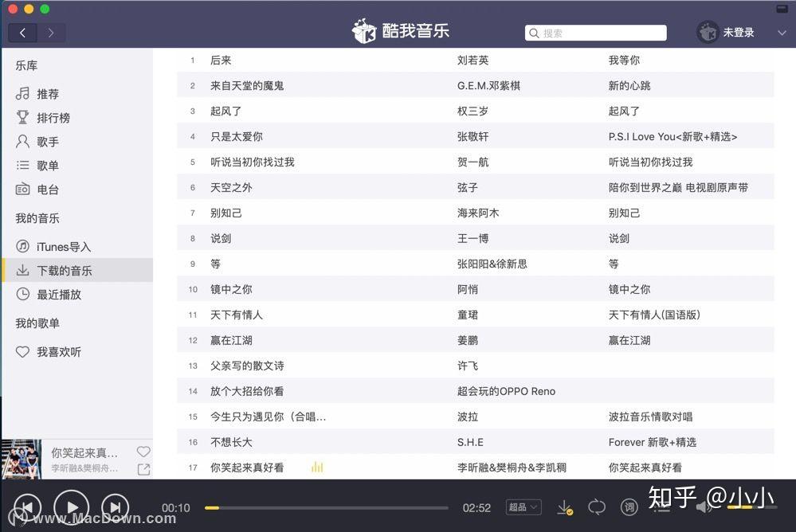Click artist G.E.M.邓紫棋

pyautogui.click(x=488, y=86)
